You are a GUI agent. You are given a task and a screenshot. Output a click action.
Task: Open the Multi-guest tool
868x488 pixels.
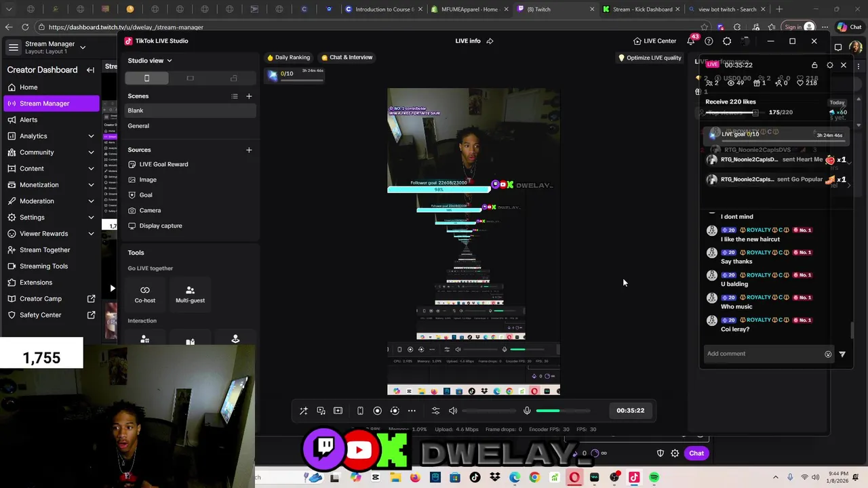(x=190, y=294)
